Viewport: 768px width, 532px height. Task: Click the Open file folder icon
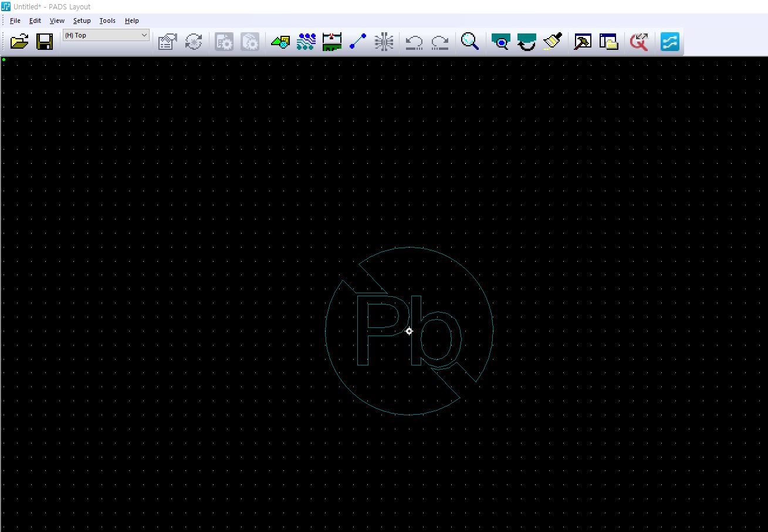coord(19,42)
